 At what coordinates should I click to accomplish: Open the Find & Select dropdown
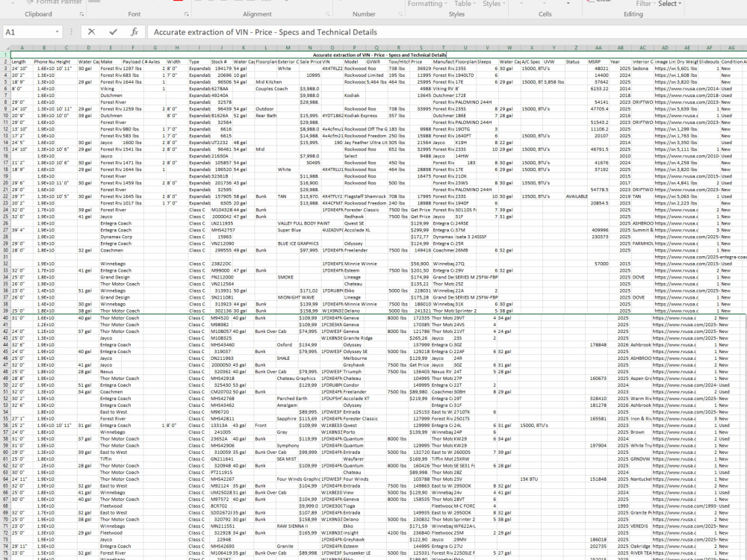pos(670,4)
